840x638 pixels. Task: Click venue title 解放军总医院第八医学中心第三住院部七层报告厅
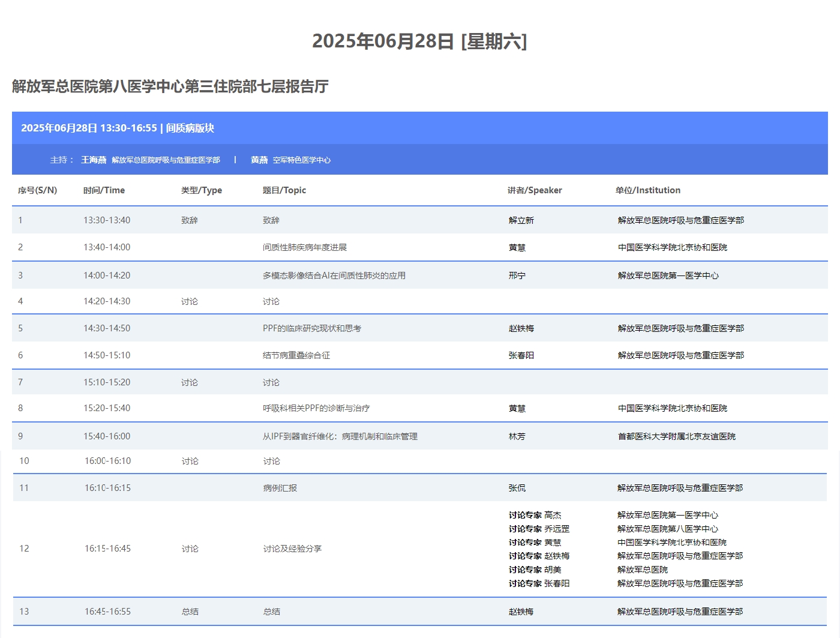tap(170, 86)
